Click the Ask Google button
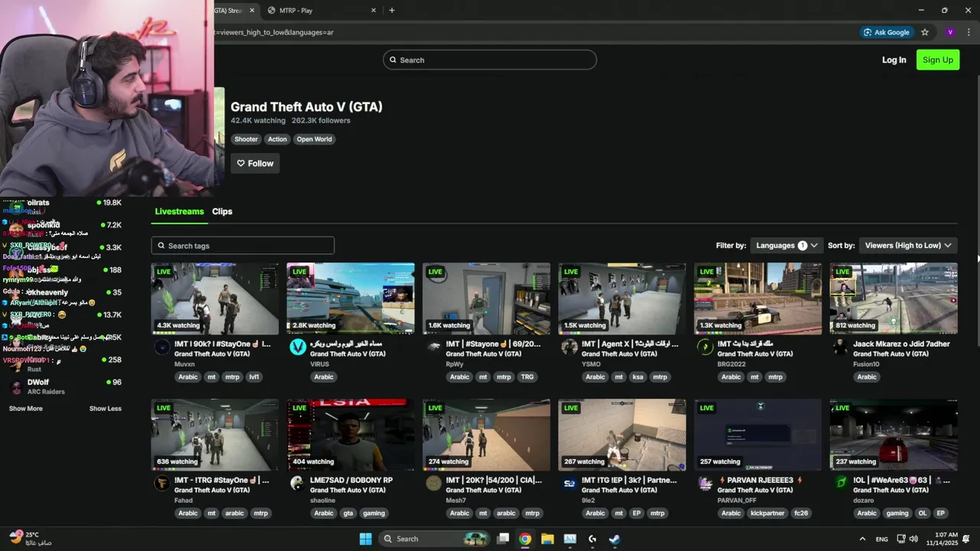The image size is (980, 551). 887,32
